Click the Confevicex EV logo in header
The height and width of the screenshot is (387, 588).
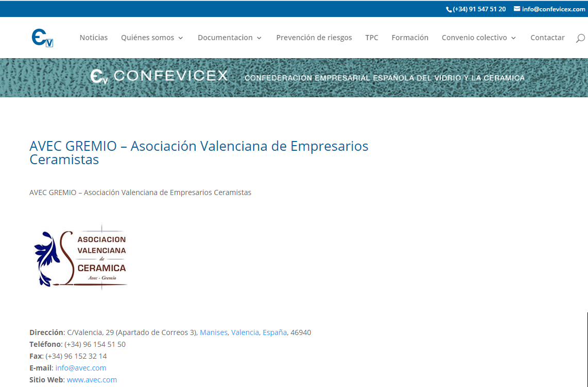pos(42,38)
